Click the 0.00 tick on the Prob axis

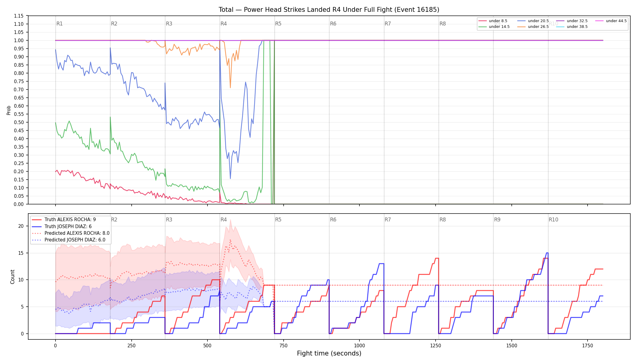coord(19,204)
